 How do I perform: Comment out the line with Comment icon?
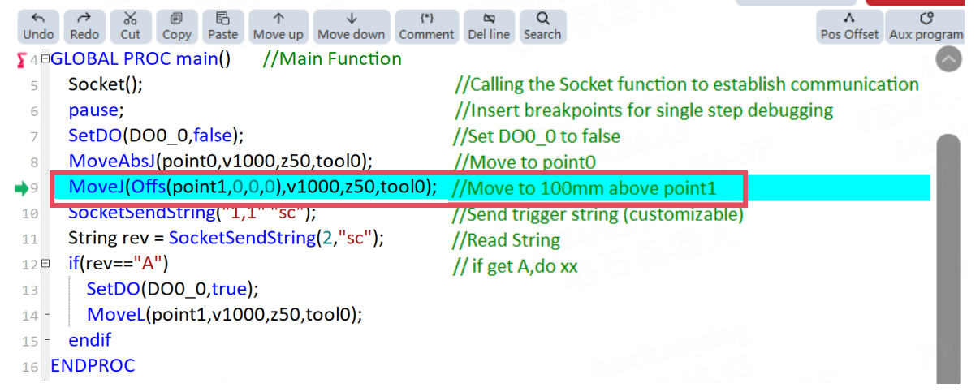pos(426,26)
